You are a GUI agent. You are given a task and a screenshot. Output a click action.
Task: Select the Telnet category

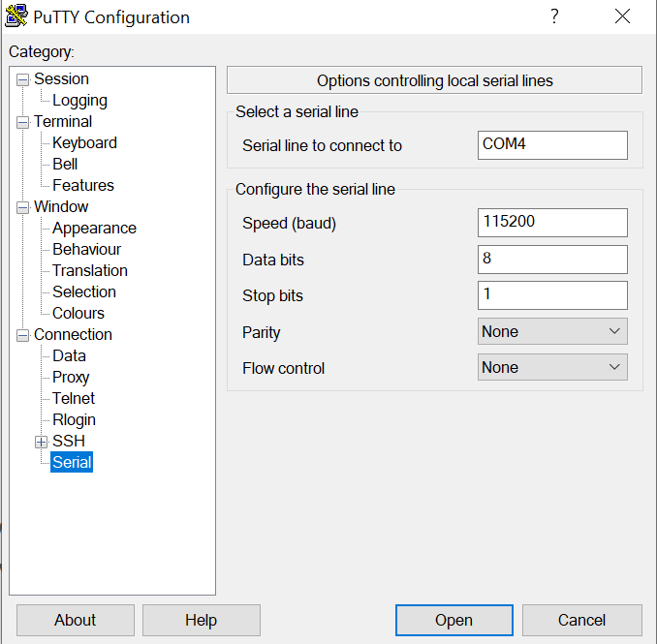pos(74,398)
